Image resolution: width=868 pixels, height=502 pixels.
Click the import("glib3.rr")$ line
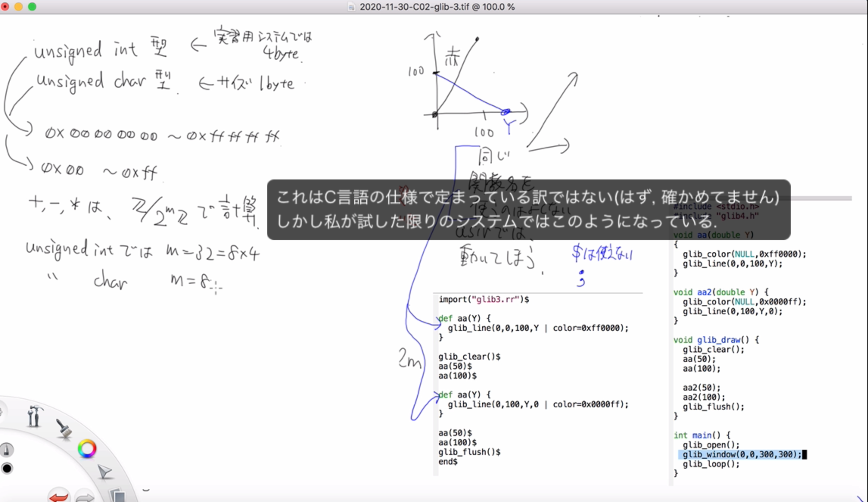click(484, 299)
